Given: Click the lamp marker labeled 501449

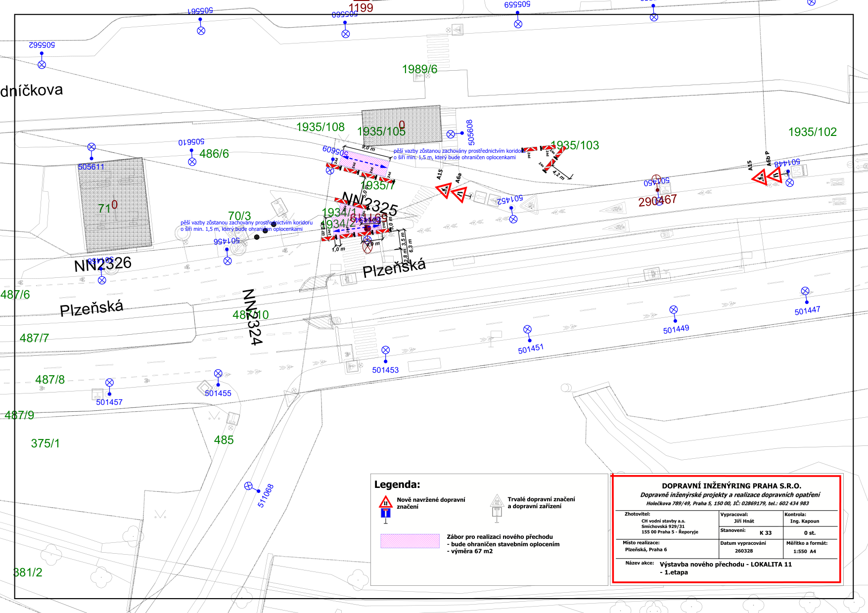Looking at the screenshot, I should pos(673,310).
